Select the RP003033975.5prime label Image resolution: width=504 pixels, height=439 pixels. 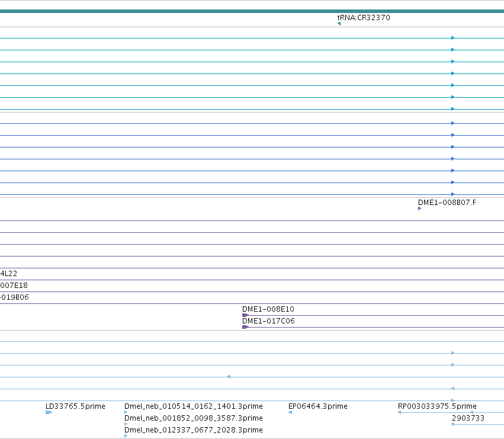coord(437,406)
